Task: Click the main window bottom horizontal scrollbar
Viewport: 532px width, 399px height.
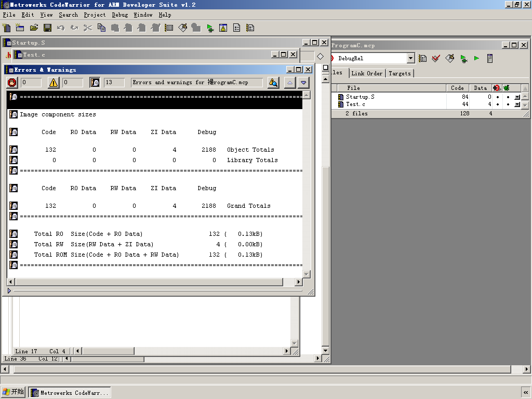Action: [x=262, y=369]
